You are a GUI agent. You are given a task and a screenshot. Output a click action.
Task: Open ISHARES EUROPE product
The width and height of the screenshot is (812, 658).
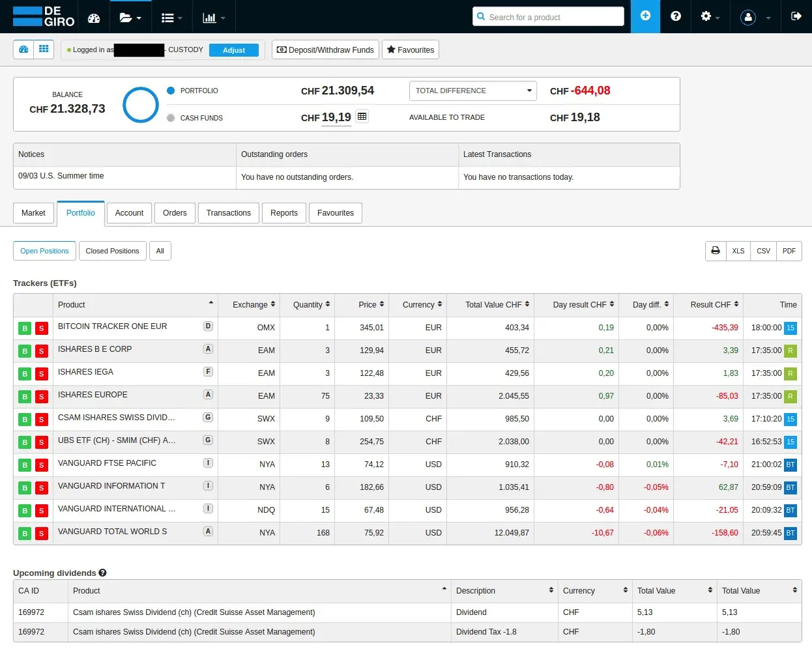tap(93, 395)
